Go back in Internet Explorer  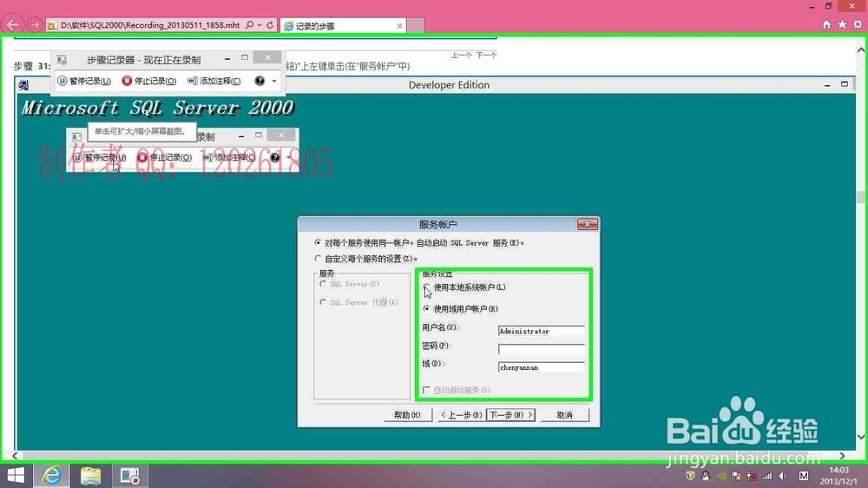13,25
